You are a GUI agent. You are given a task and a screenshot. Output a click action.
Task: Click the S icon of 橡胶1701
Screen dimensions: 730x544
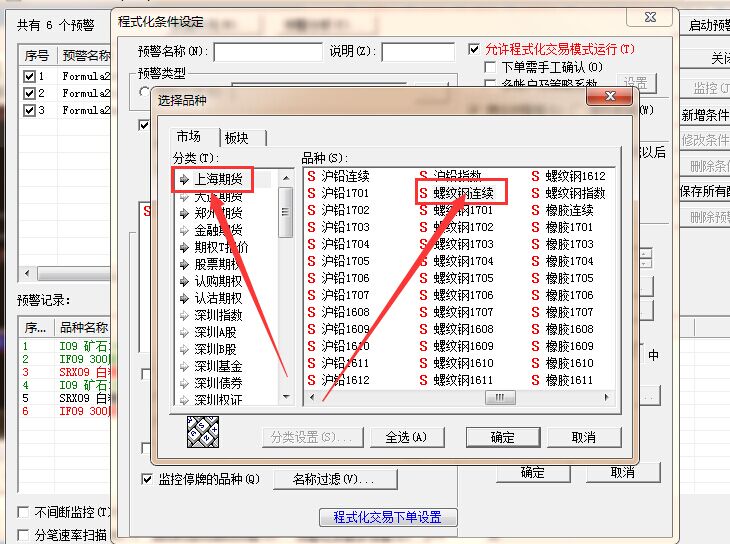tap(535, 227)
